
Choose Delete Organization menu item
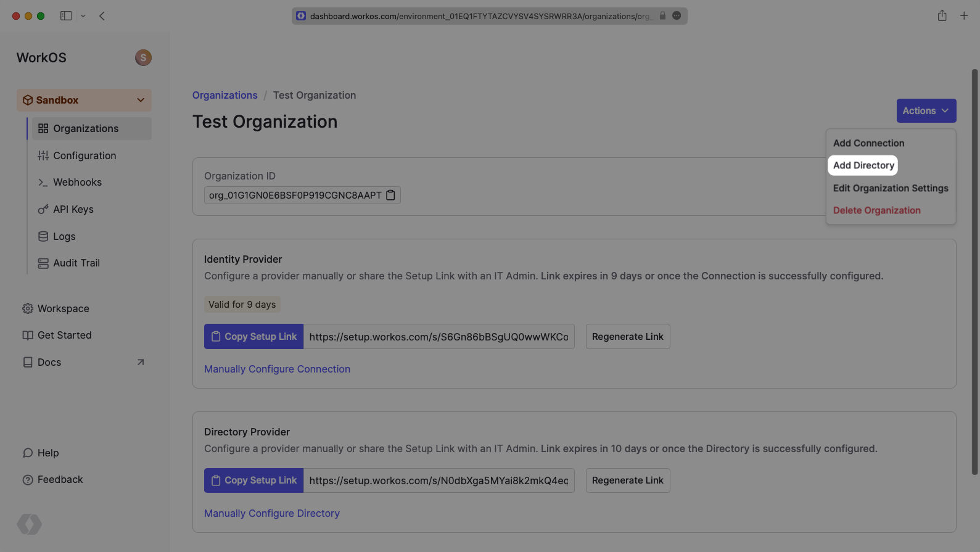(x=876, y=210)
